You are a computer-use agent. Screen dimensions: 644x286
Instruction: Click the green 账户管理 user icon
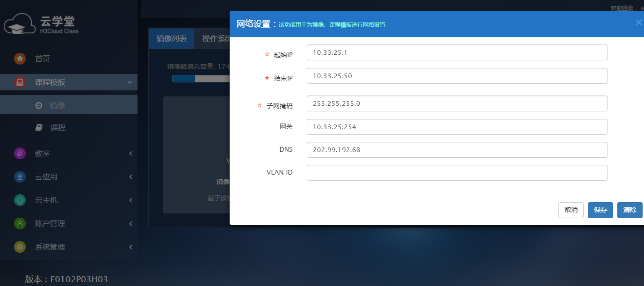pos(20,223)
